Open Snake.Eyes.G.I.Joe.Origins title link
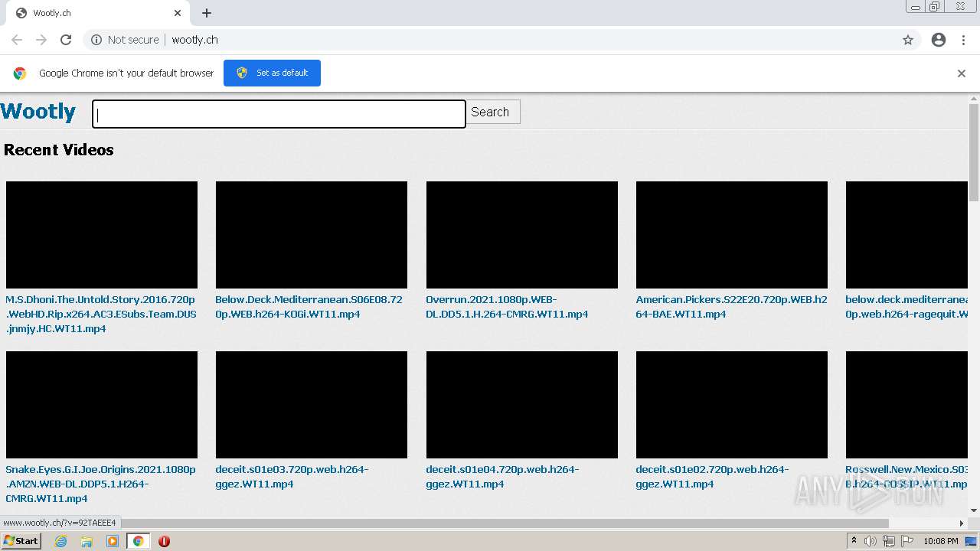This screenshot has height=551, width=980. (100, 484)
